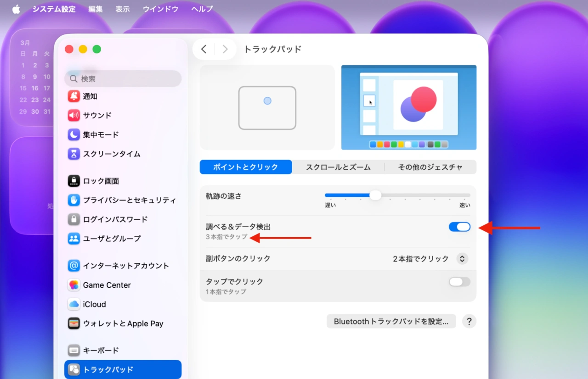The width and height of the screenshot is (588, 379).
Task: Open the ヘルプ menu in menu bar
Action: (201, 9)
